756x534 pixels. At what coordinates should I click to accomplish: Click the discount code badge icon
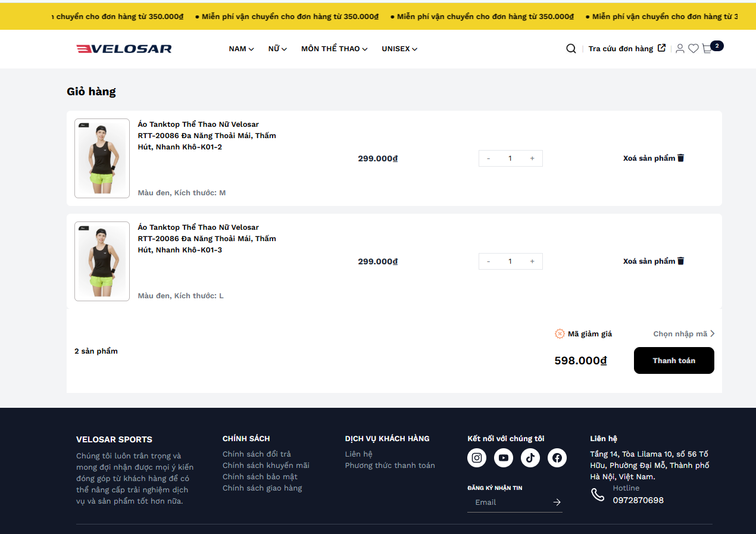coord(560,334)
